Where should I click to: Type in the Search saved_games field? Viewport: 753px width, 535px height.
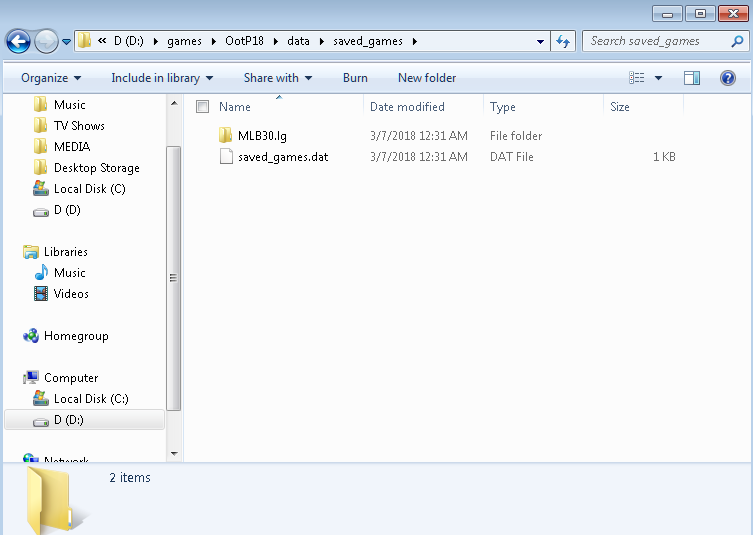coord(655,41)
